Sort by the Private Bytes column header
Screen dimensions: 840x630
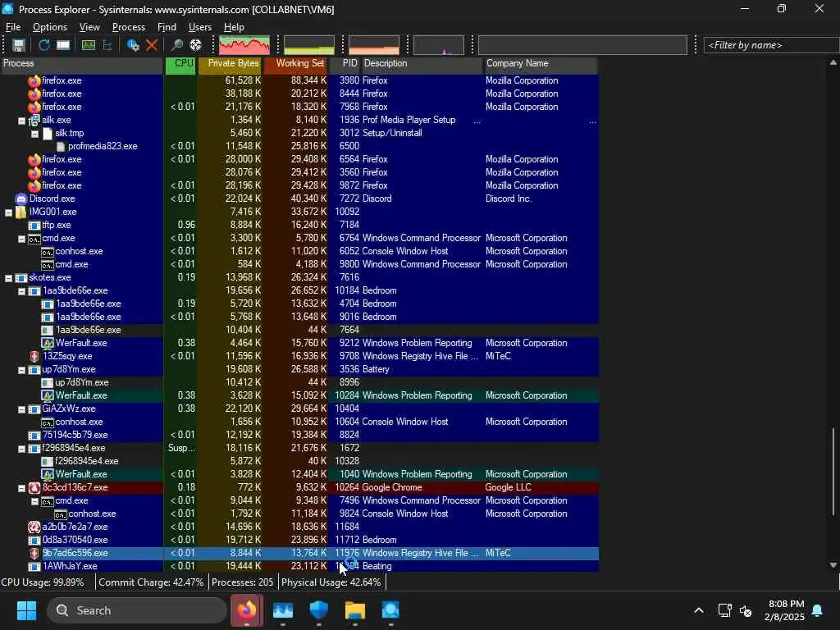(x=231, y=64)
